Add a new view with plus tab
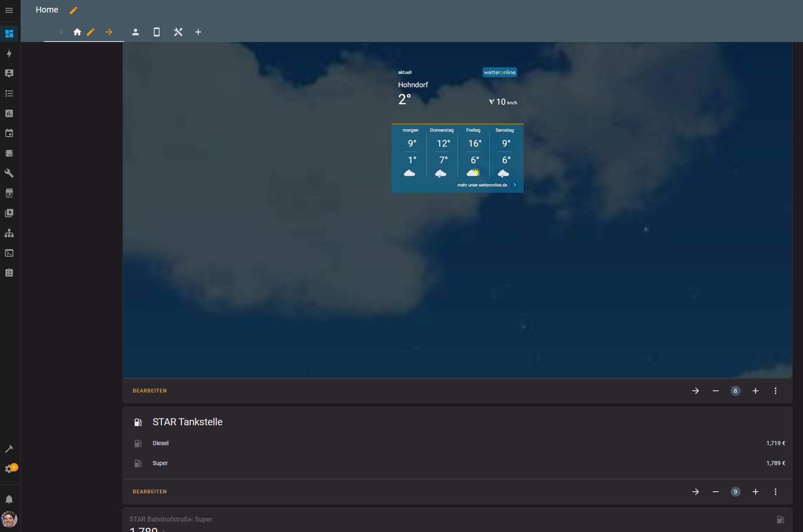 click(x=198, y=32)
